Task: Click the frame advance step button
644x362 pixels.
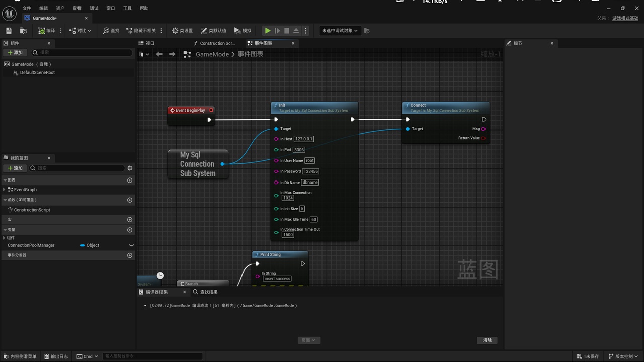Action: [x=277, y=31]
